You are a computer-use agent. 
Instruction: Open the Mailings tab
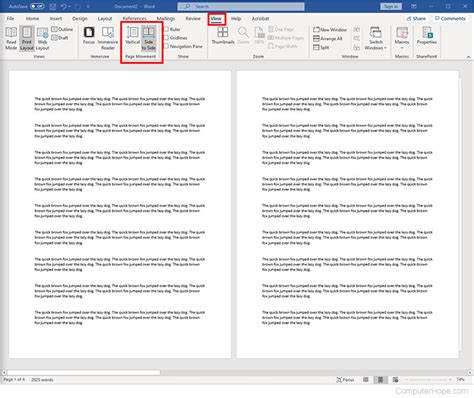[x=166, y=19]
